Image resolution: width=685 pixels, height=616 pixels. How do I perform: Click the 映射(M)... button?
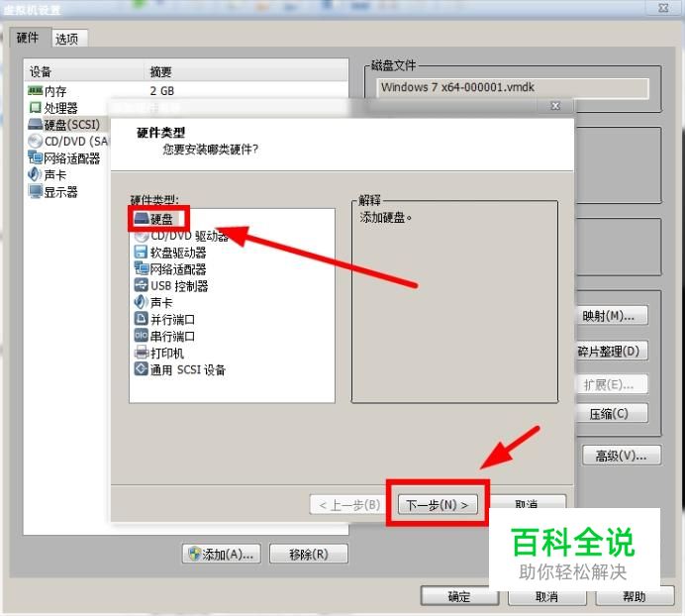coord(612,315)
